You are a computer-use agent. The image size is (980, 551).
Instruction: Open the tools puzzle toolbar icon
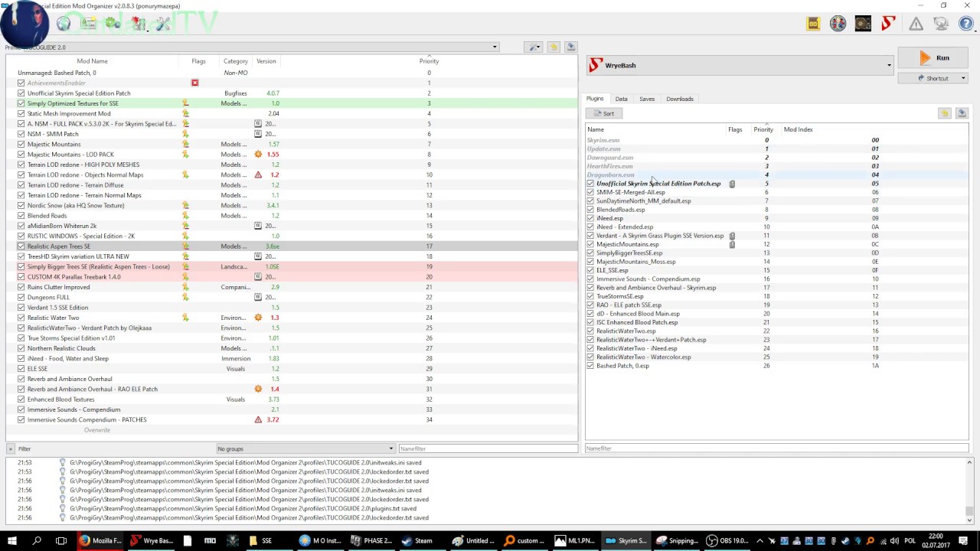tap(138, 24)
